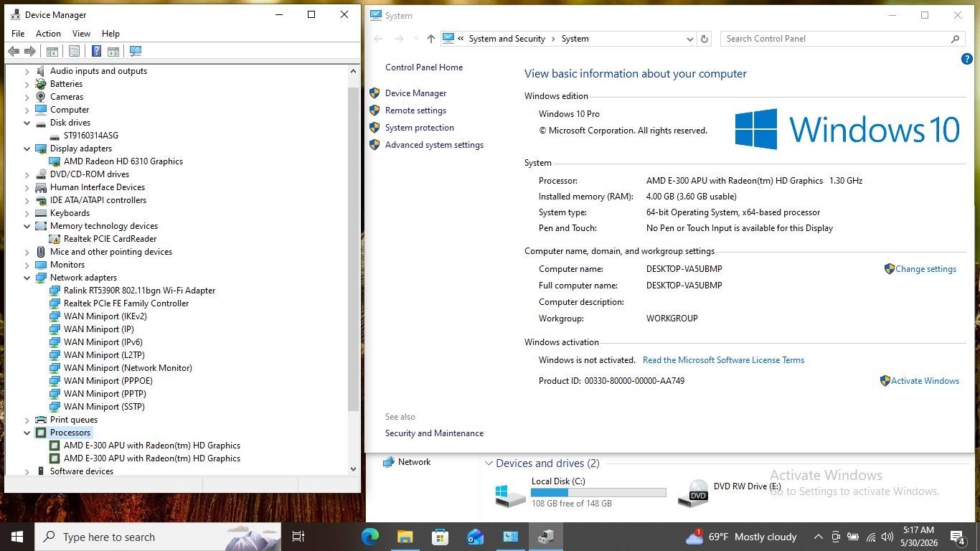980x551 pixels.
Task: Open Task View on the taskbar
Action: [x=298, y=537]
